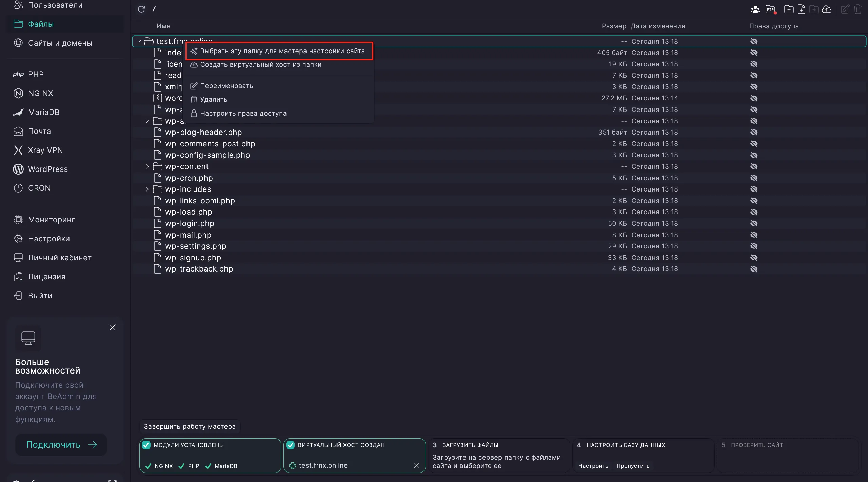
Task: Expand the wp-content folder
Action: point(147,166)
